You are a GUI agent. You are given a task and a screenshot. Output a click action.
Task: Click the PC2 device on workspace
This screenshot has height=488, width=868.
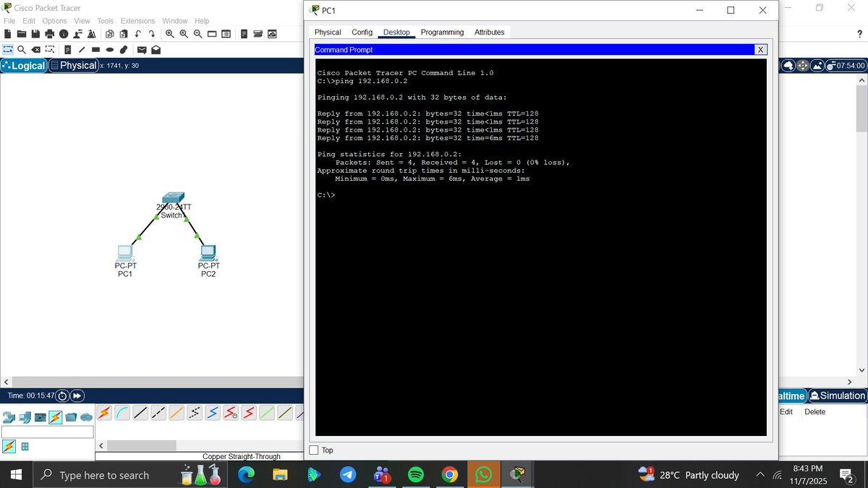tap(208, 253)
